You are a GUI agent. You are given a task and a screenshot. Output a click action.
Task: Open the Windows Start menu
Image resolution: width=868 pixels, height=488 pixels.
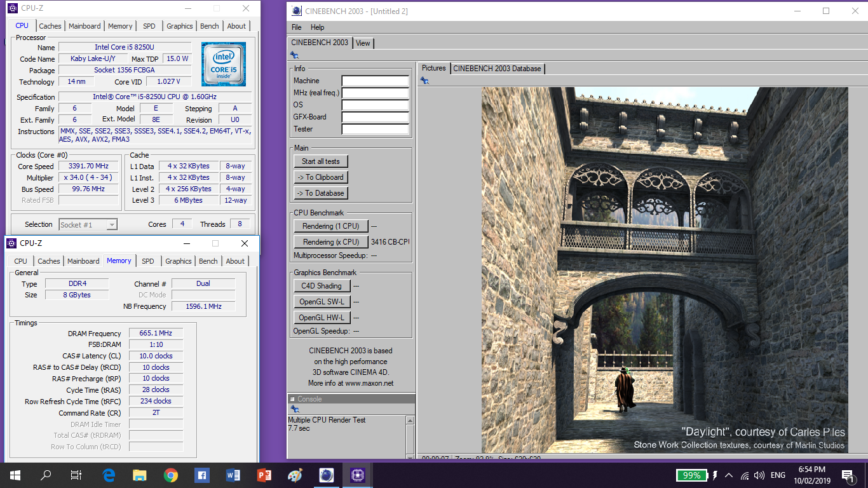click(15, 475)
